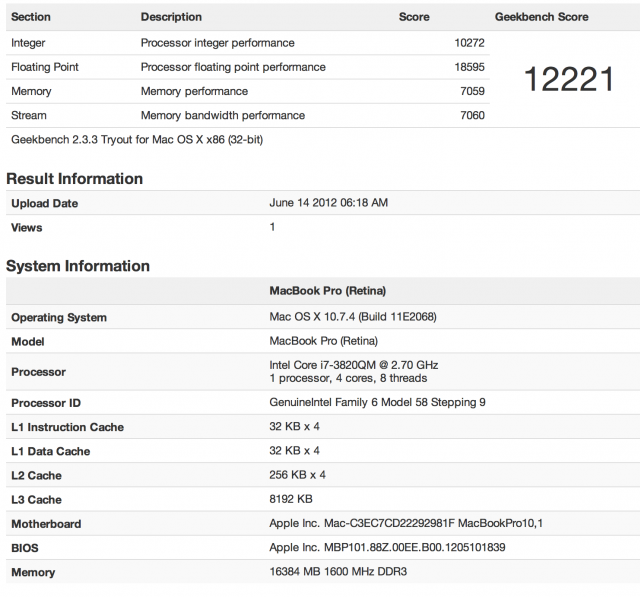Click the Description column header
The width and height of the screenshot is (640, 597).
(x=171, y=17)
